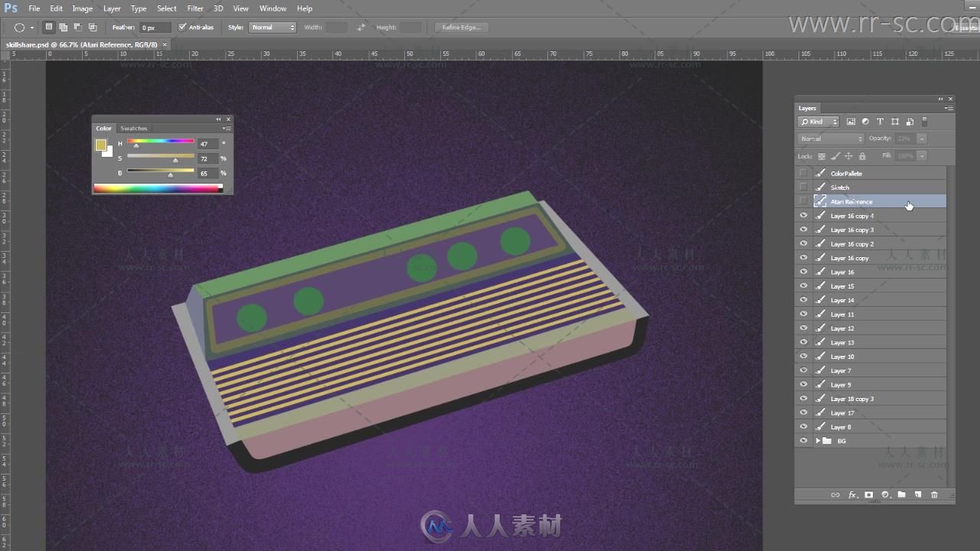The width and height of the screenshot is (980, 551).
Task: Switch to the Swatches tab
Action: 134,129
